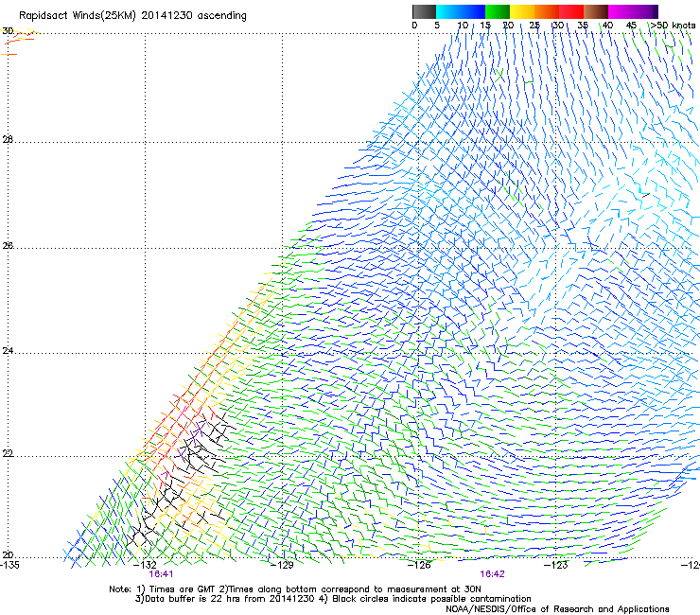The height and width of the screenshot is (615, 700).
Task: Click the Rapidscat Winds title text
Action: 132,16
